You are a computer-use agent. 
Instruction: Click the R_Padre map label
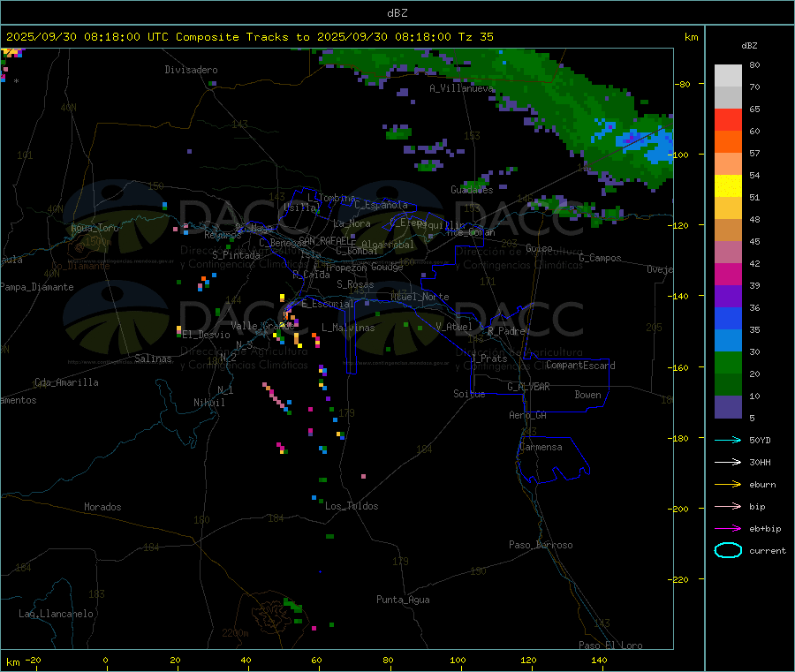(506, 331)
